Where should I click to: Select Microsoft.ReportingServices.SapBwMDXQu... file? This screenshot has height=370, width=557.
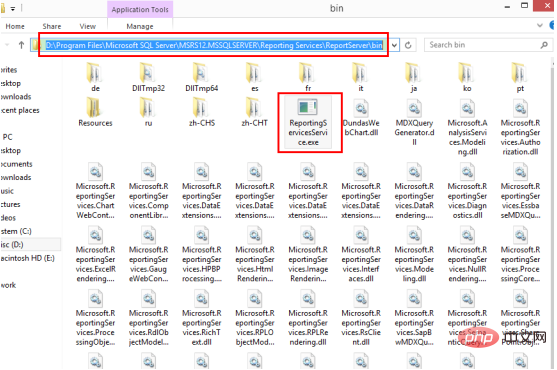point(414,318)
